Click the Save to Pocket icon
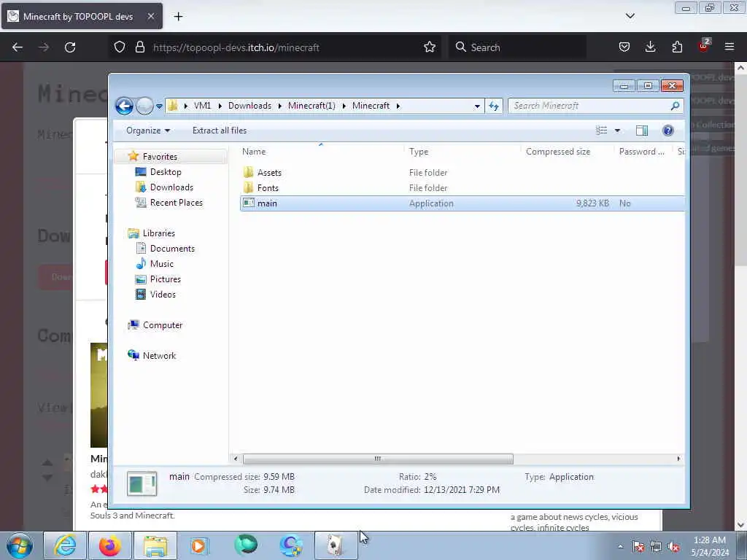The width and height of the screenshot is (747, 560). tap(624, 47)
